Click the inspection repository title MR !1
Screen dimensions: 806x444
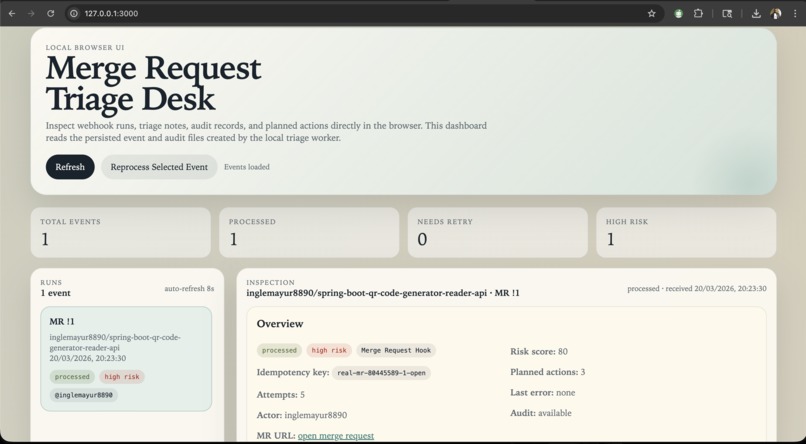[382, 293]
